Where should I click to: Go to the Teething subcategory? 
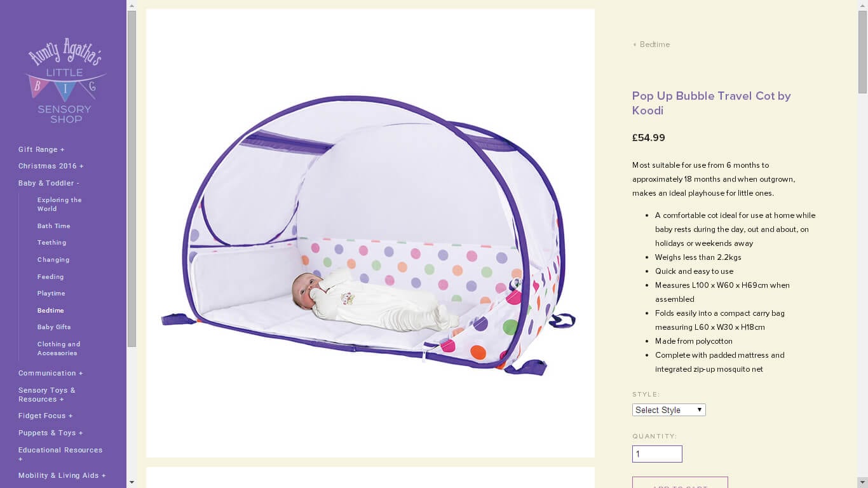(x=51, y=243)
